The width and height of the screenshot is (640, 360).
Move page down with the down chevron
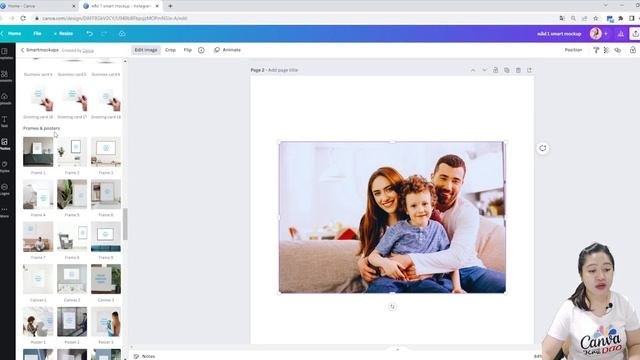point(484,70)
